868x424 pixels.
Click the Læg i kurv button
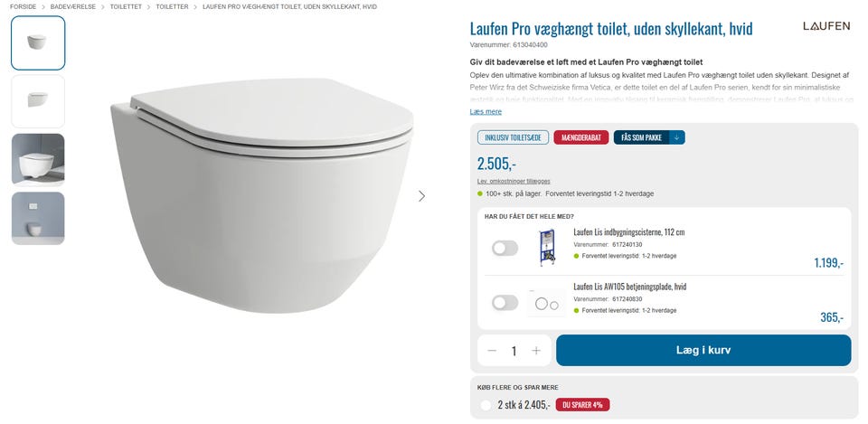tap(703, 351)
